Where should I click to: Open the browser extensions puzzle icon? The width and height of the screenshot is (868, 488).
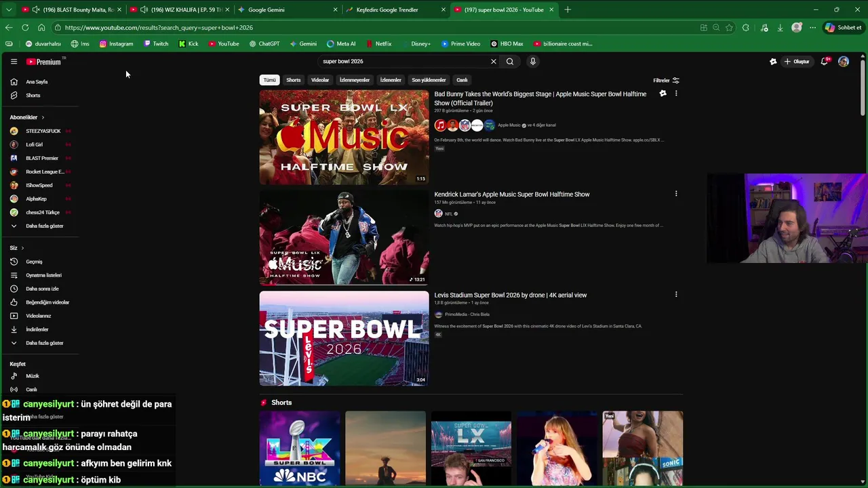pos(746,28)
